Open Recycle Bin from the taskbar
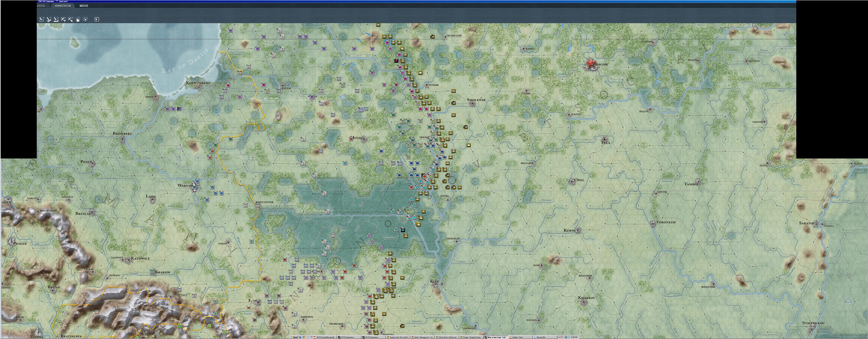 tap(545, 337)
